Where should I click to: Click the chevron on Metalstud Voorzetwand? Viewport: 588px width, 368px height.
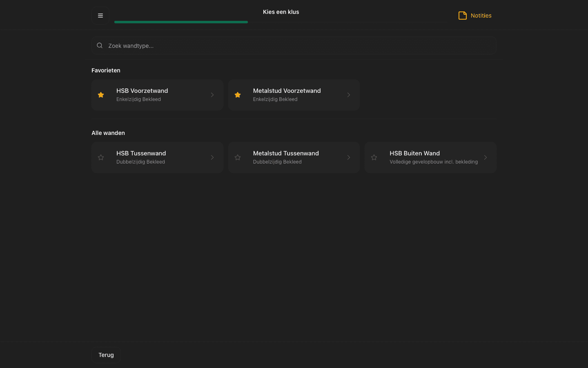click(349, 95)
